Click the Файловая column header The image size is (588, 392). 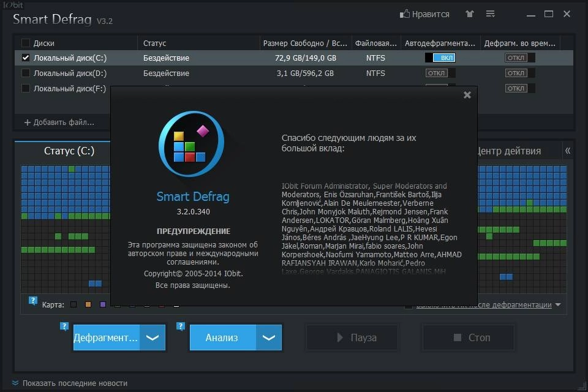click(x=375, y=43)
